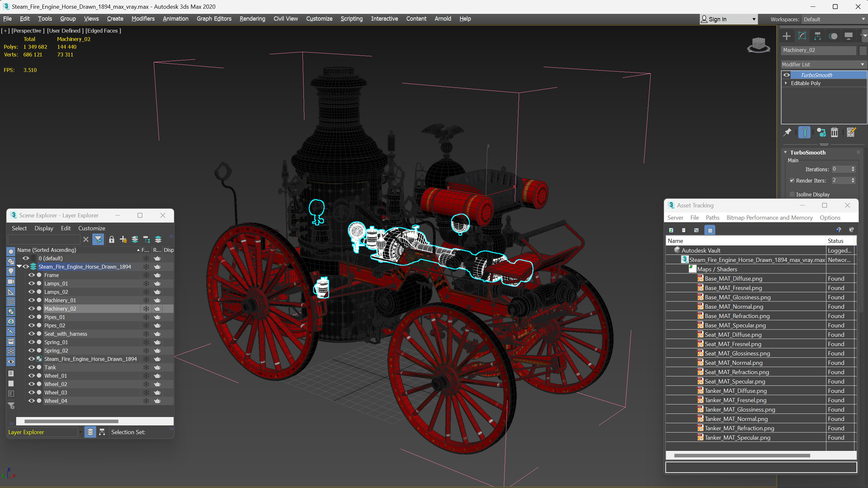Open the Display tab in the command panel
Screen dimensions: 868x488
point(848,36)
